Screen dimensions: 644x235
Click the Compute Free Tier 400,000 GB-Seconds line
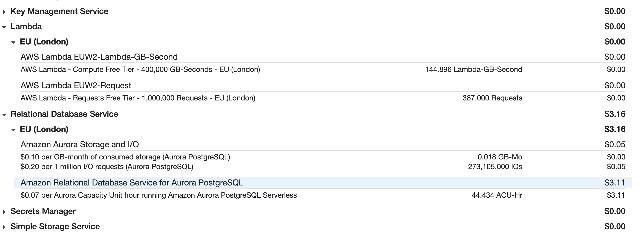(x=140, y=69)
